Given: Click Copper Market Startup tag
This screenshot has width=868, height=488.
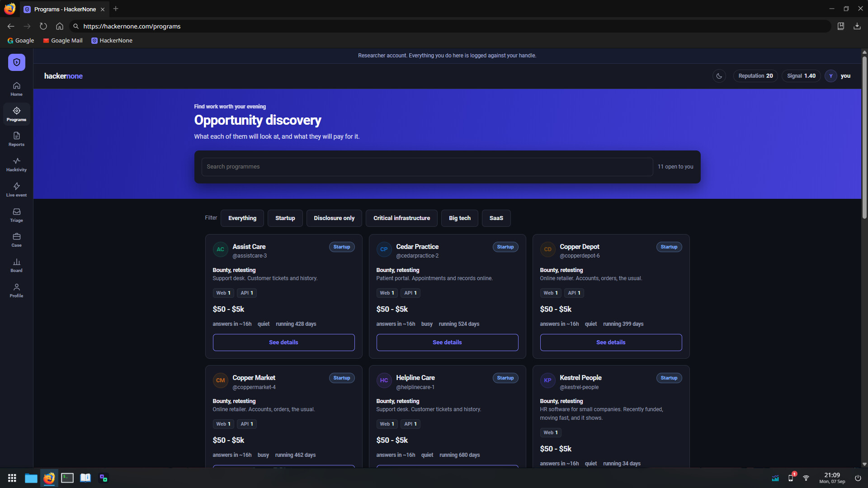Looking at the screenshot, I should coord(342,378).
